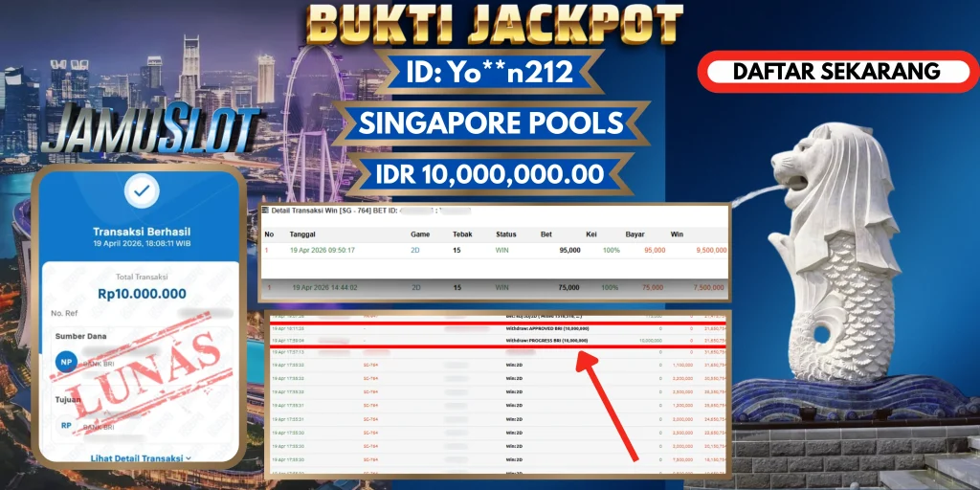Click the ID: Yo**n212 banner
Viewport: 980px width, 490px height.
coord(489,73)
